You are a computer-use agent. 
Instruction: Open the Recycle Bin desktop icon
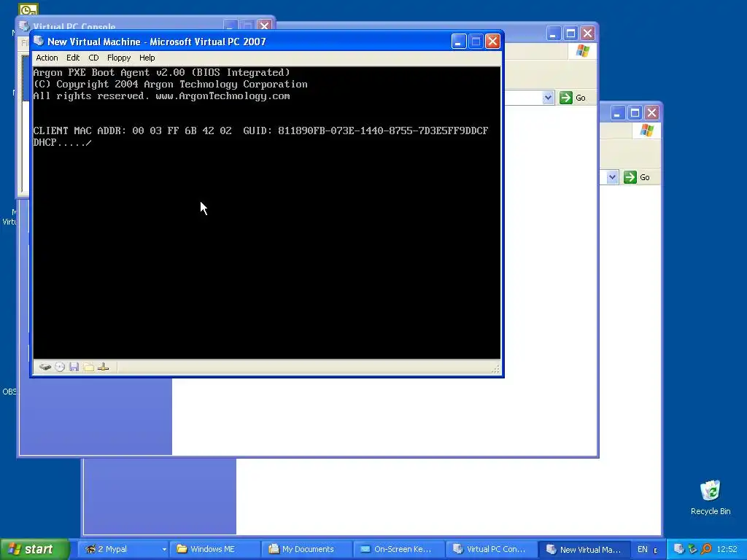pyautogui.click(x=711, y=497)
